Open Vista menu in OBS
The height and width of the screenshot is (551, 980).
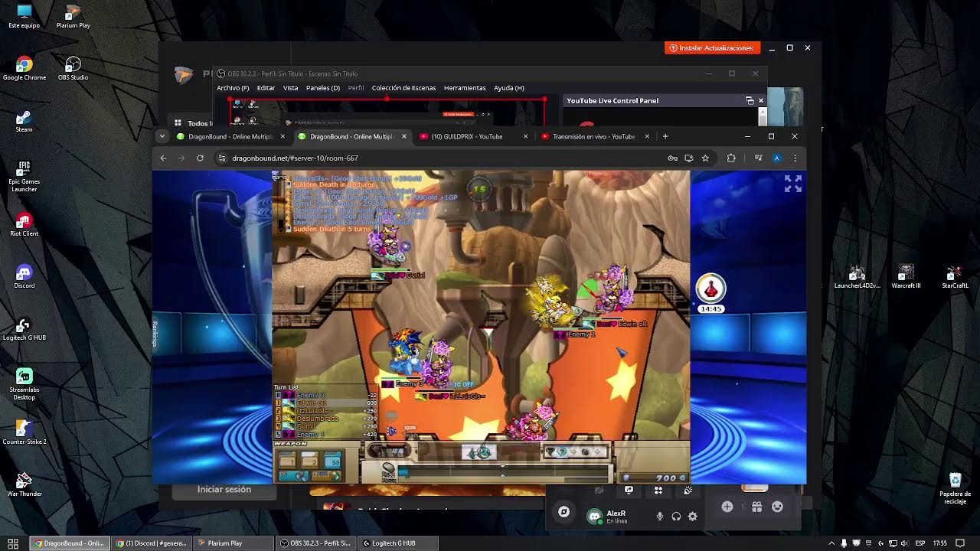[x=290, y=88]
